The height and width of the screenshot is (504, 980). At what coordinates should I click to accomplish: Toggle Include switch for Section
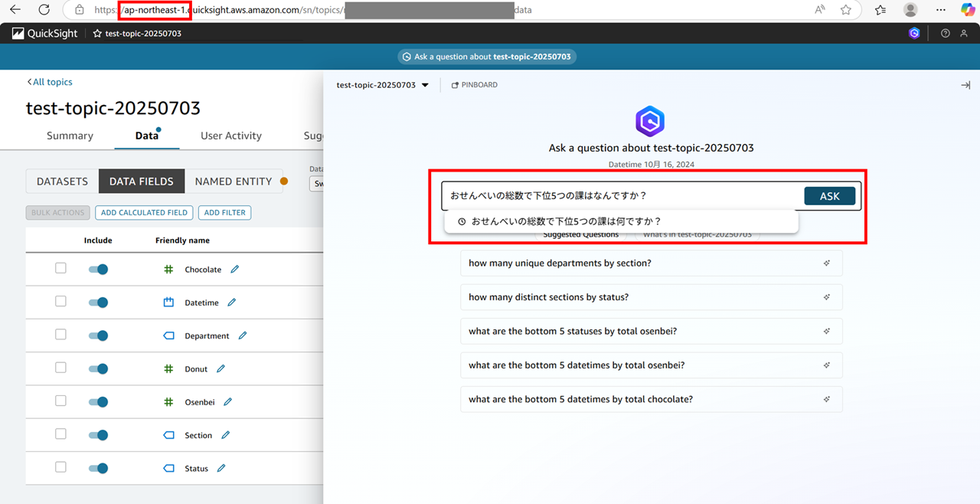click(98, 435)
